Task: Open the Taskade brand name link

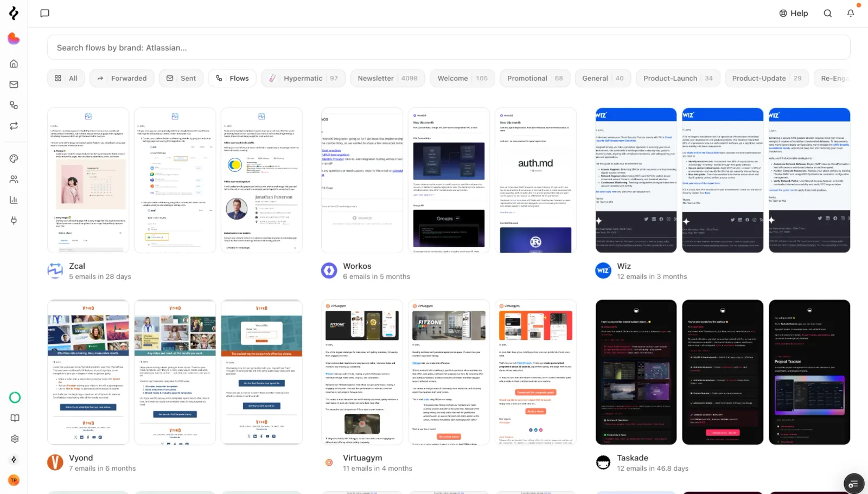Action: (x=633, y=458)
